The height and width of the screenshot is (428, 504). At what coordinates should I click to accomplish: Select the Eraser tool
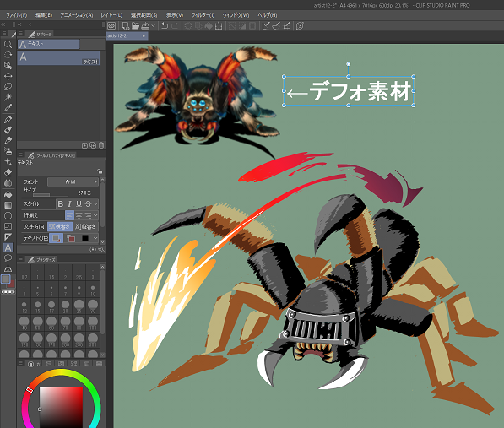[8, 172]
